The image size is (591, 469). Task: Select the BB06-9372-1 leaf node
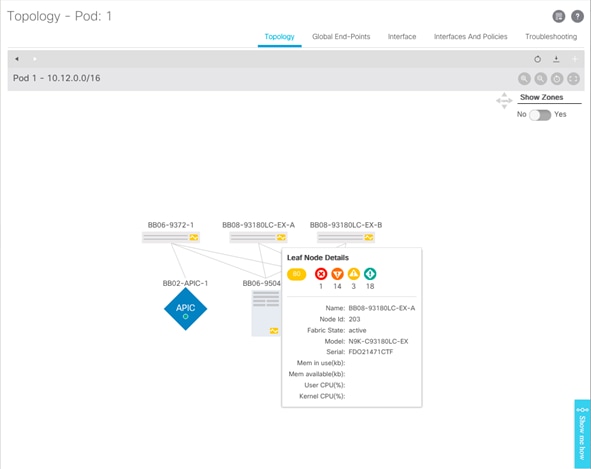(x=171, y=237)
